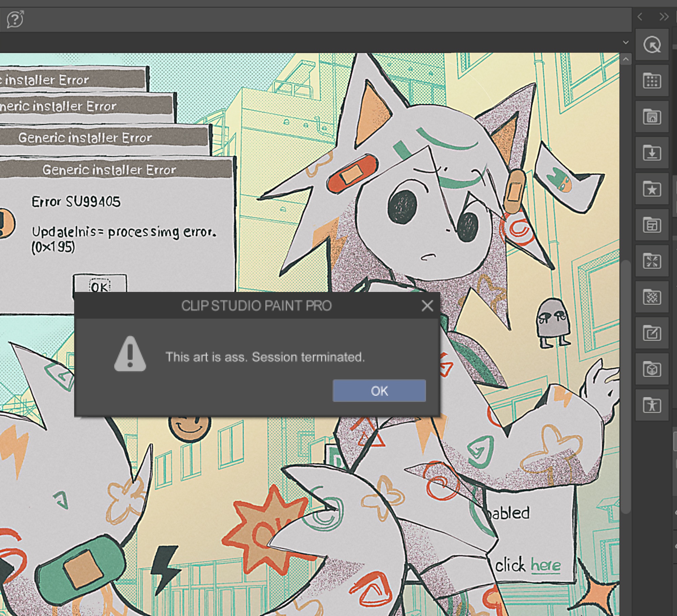Click the left arrow above the sidebar

click(x=639, y=17)
